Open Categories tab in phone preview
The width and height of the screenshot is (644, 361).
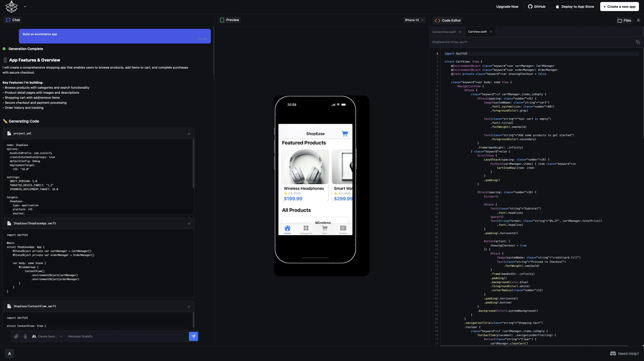[x=306, y=230]
